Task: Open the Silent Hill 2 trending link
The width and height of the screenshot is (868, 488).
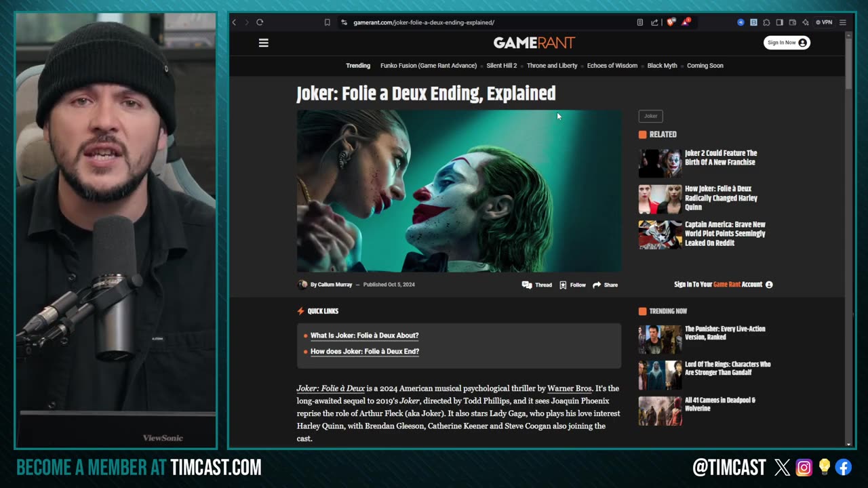Action: tap(502, 66)
